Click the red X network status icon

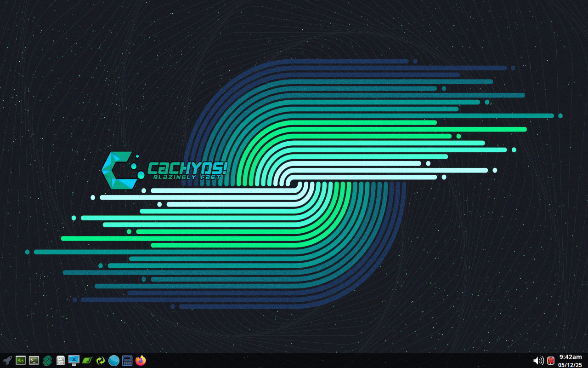coord(551,361)
